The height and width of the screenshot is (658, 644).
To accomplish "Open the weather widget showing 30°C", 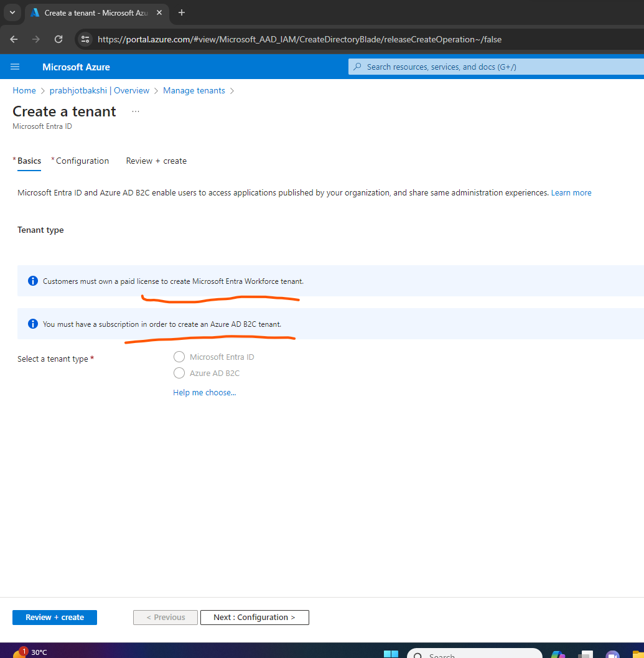I will 30,652.
